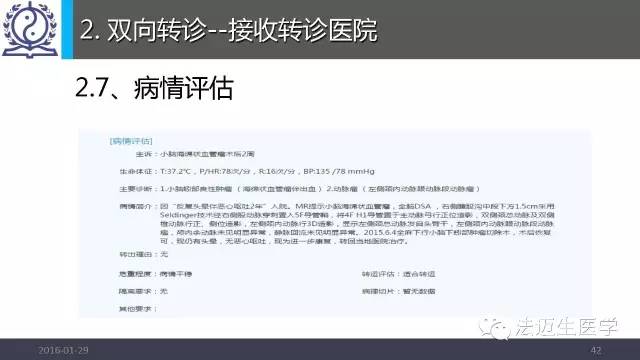Screen dimensions: 640x360
Task: Click the '病理切片' pathology slide field
Action: [398, 291]
